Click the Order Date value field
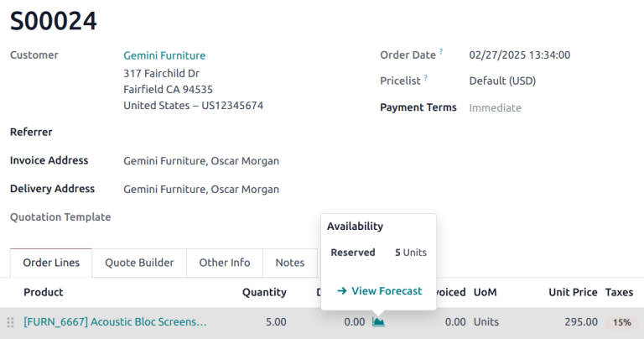Screen dimensions: 644x339 520,55
